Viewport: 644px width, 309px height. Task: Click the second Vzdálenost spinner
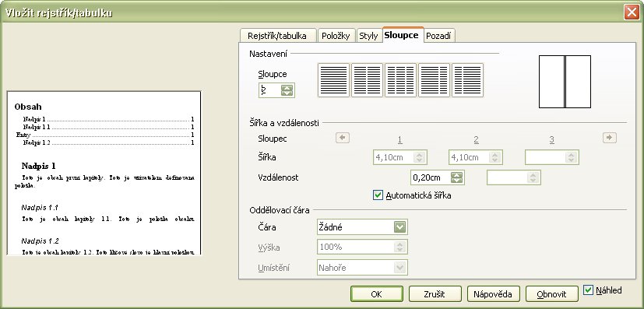533,177
